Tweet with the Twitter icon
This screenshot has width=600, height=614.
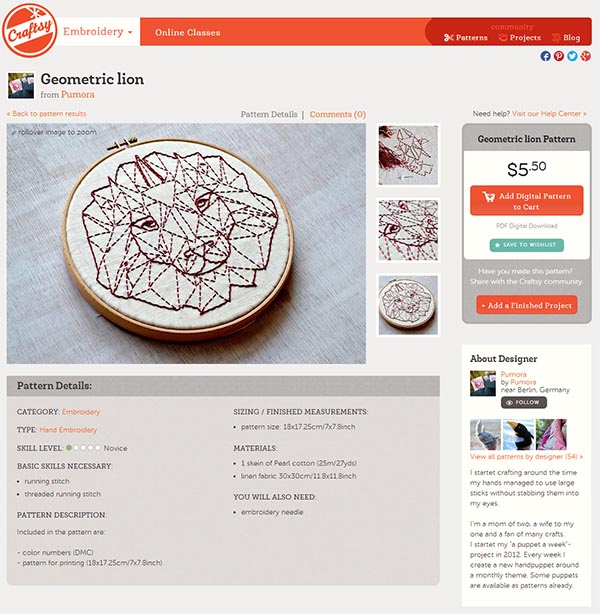[572, 56]
